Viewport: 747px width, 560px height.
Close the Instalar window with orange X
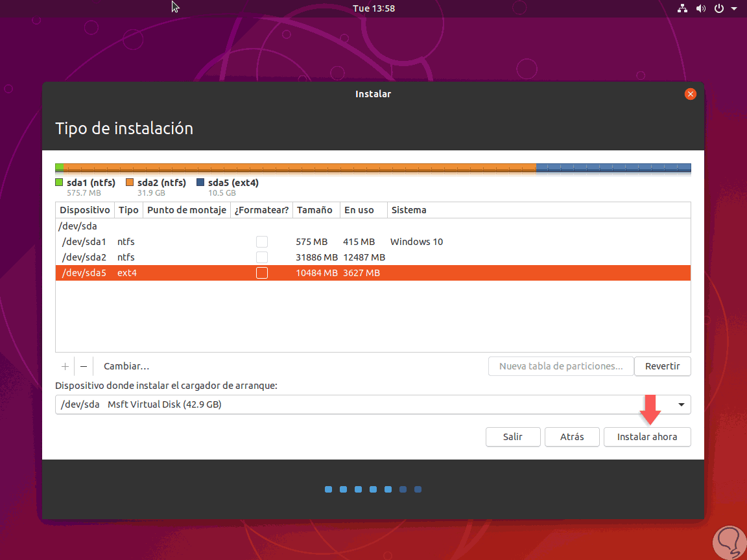(691, 94)
